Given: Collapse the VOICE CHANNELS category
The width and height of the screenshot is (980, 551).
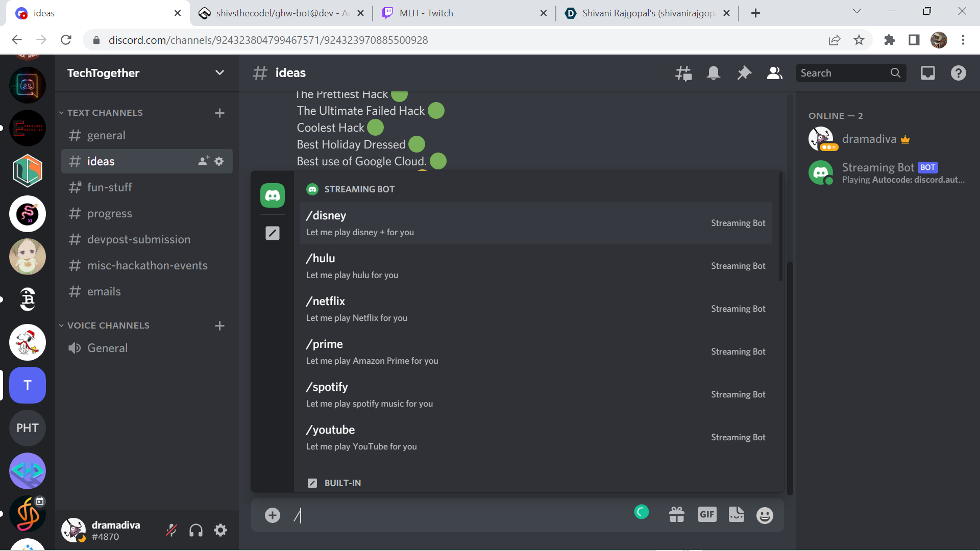Looking at the screenshot, I should click(x=108, y=325).
